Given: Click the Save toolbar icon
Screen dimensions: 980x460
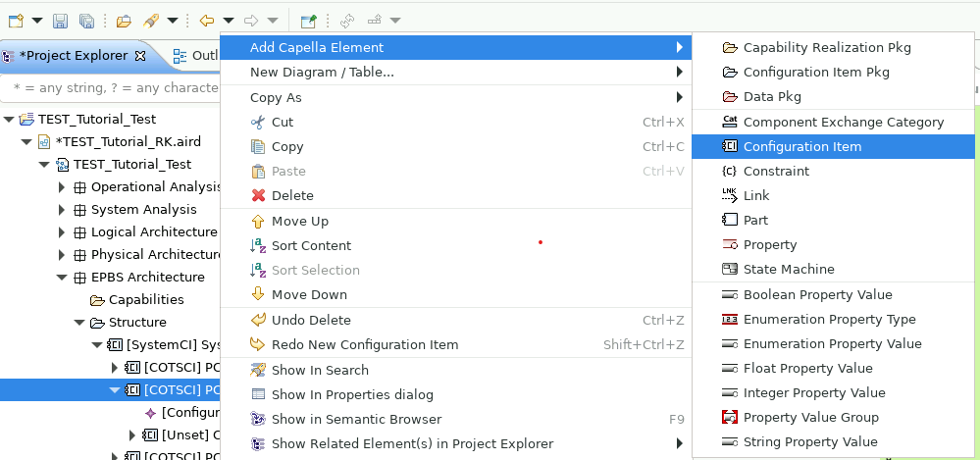Looking at the screenshot, I should 60,21.
